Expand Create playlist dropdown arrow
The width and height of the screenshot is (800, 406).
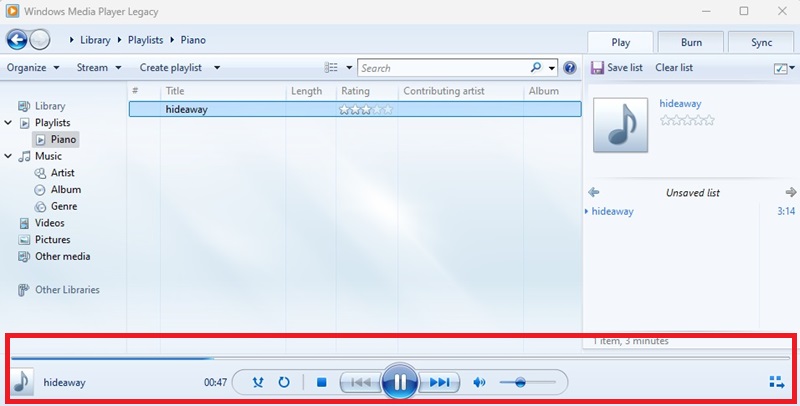point(217,67)
